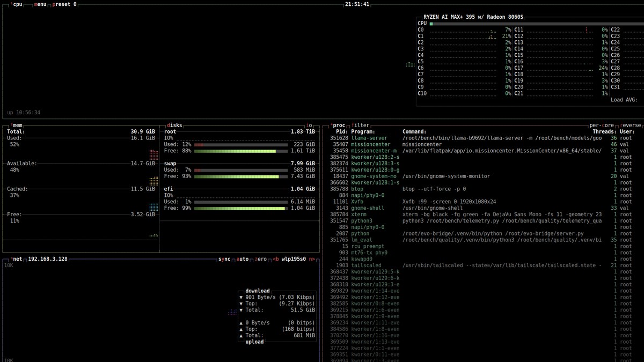Click the total CPU usage bar
This screenshot has width=644, height=362.
[537, 24]
